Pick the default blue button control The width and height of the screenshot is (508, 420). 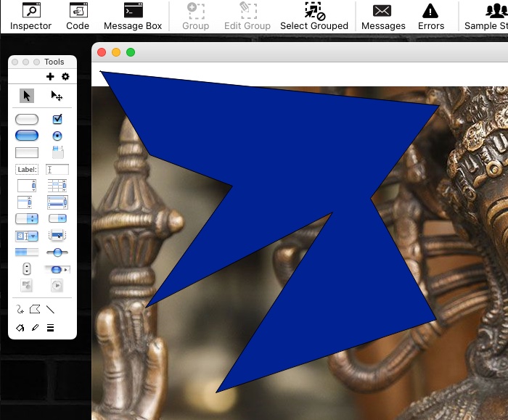click(27, 136)
